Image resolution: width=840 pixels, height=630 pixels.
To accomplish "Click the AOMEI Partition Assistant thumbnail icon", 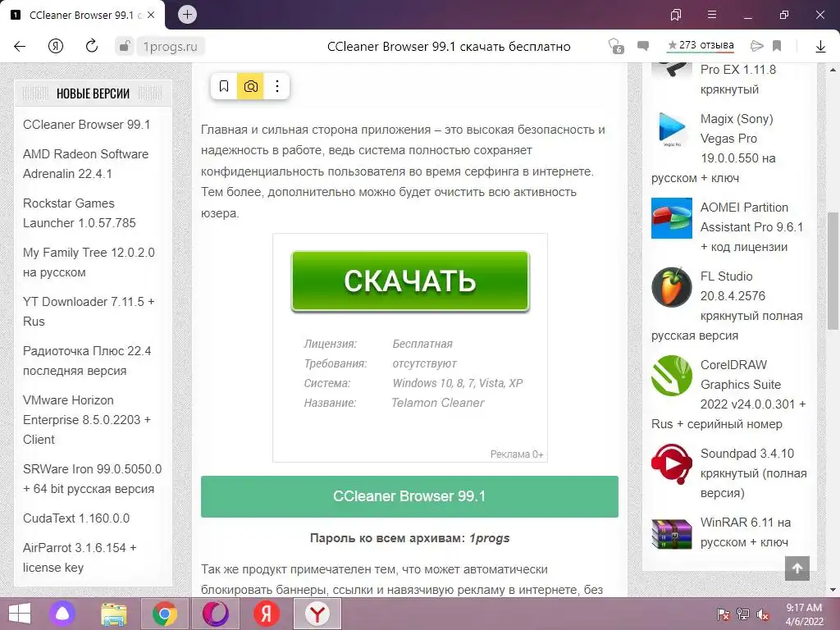I will [671, 218].
